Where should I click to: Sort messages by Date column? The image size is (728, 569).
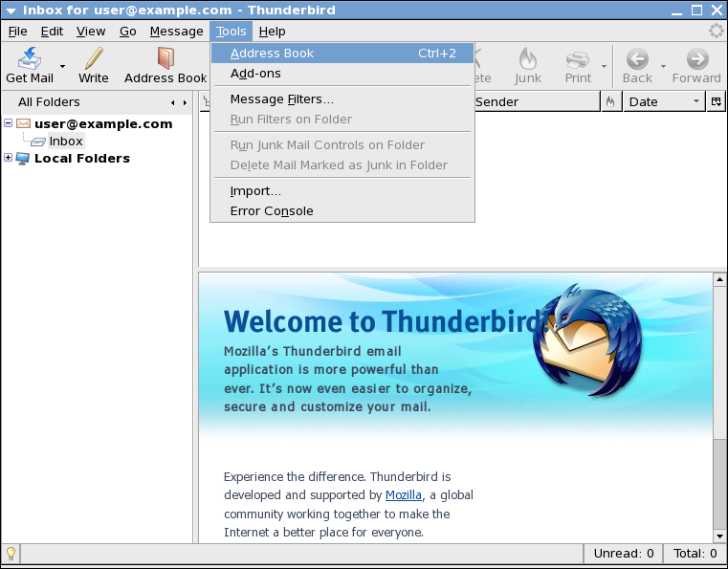tap(664, 101)
